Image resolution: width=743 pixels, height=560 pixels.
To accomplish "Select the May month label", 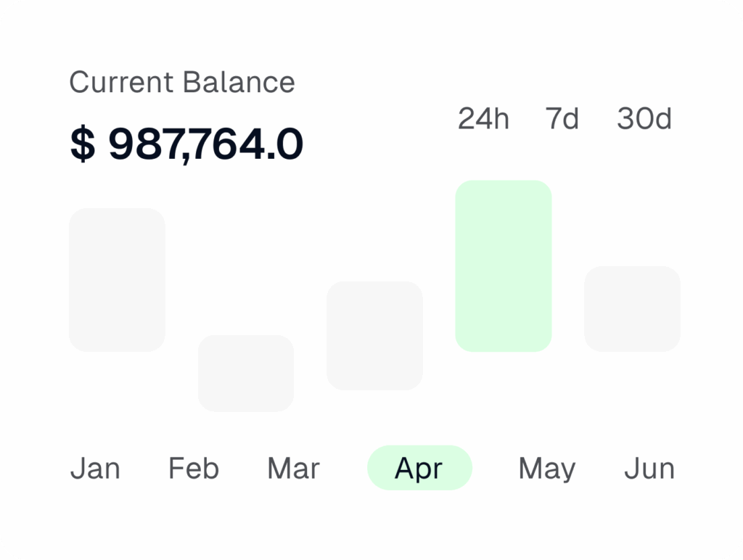I will point(546,469).
